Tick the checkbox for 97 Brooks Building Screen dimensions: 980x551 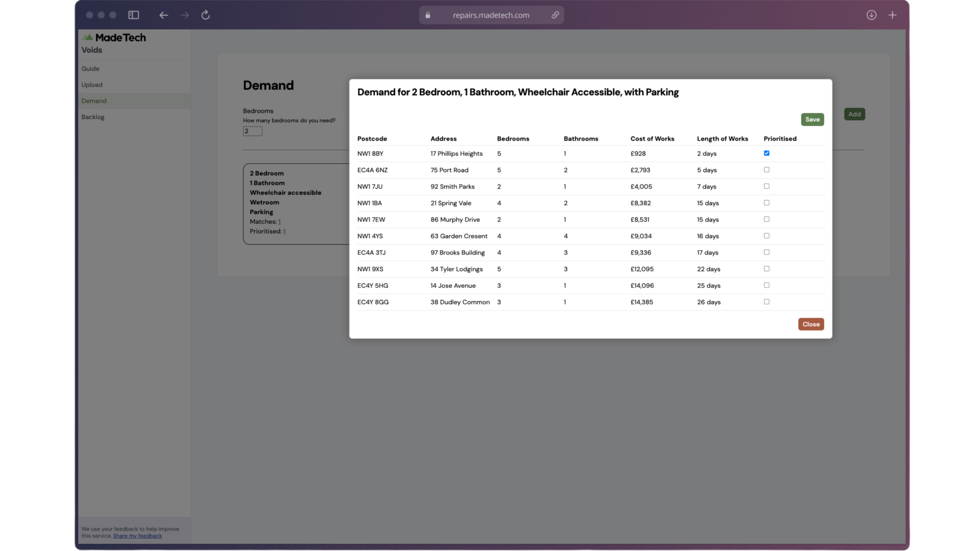tap(767, 252)
